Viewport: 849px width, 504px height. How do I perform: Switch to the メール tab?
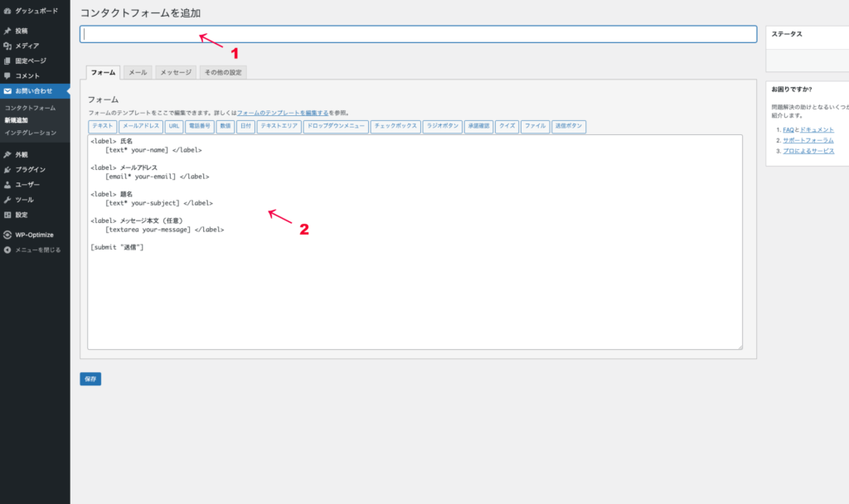tap(137, 73)
